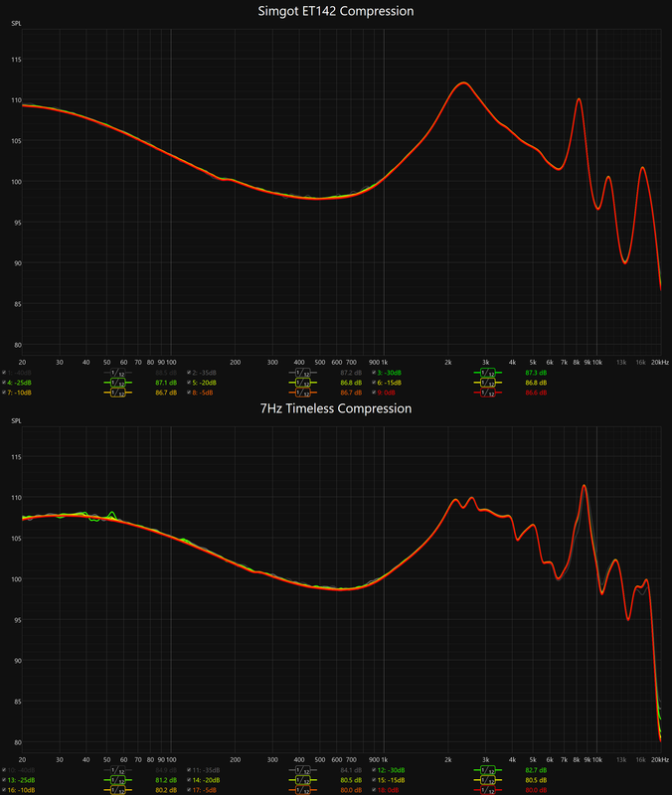Select the 1/12 line-style icon for trace 16: -10dB

[x=117, y=790]
